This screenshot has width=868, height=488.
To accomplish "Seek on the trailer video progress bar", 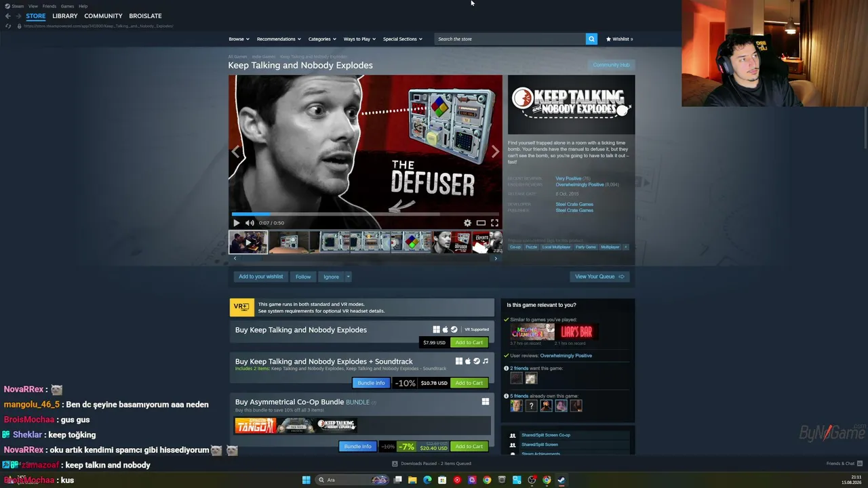I will coord(366,214).
